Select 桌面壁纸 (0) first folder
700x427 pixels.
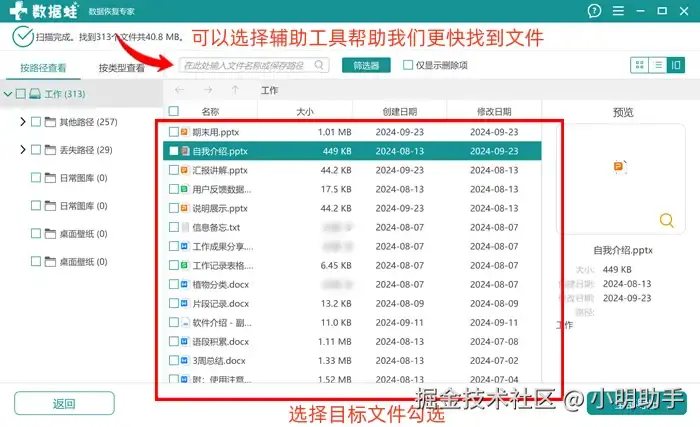click(x=83, y=234)
